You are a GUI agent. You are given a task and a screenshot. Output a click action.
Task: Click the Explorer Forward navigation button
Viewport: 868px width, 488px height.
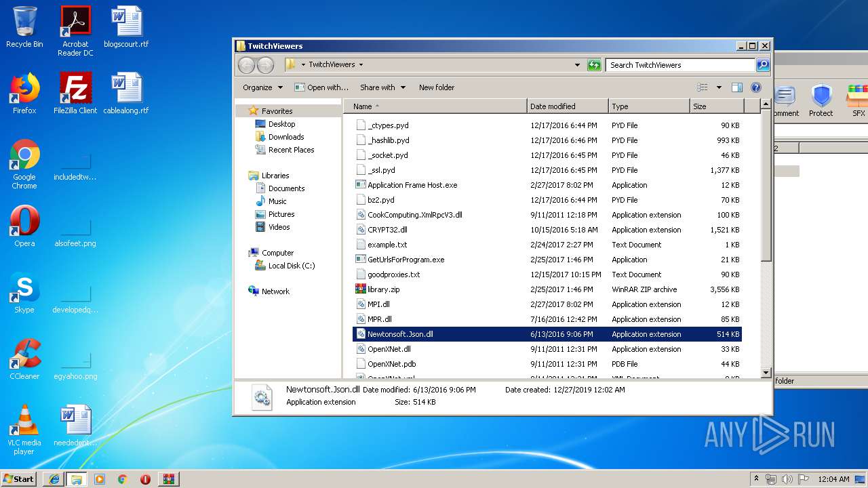pos(265,65)
